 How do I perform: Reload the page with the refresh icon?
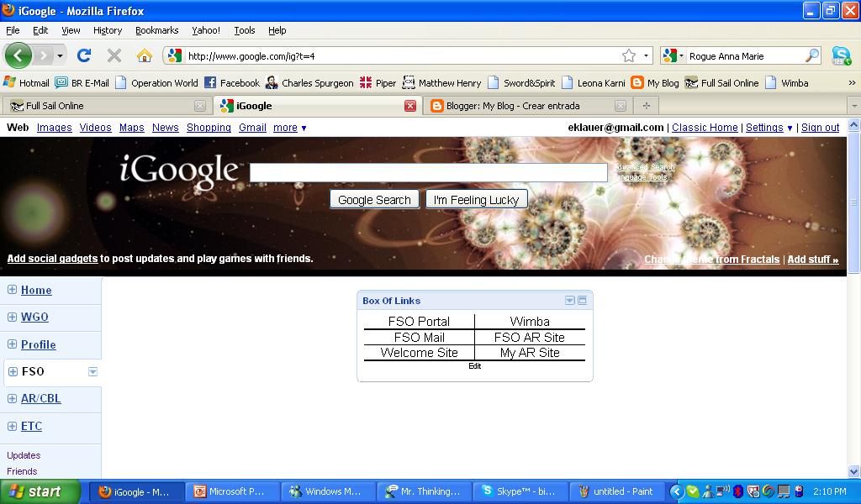pyautogui.click(x=83, y=55)
